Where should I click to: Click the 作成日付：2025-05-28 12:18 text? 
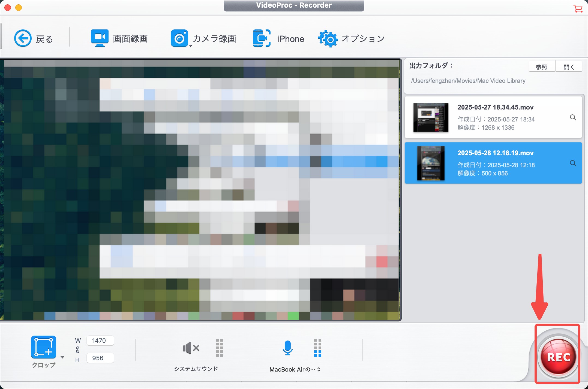tap(496, 165)
